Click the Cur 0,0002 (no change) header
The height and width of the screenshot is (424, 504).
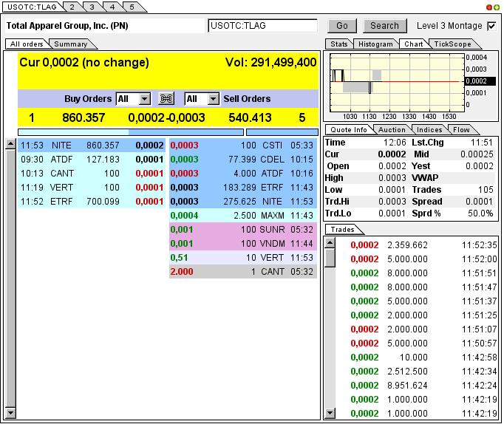click(84, 62)
